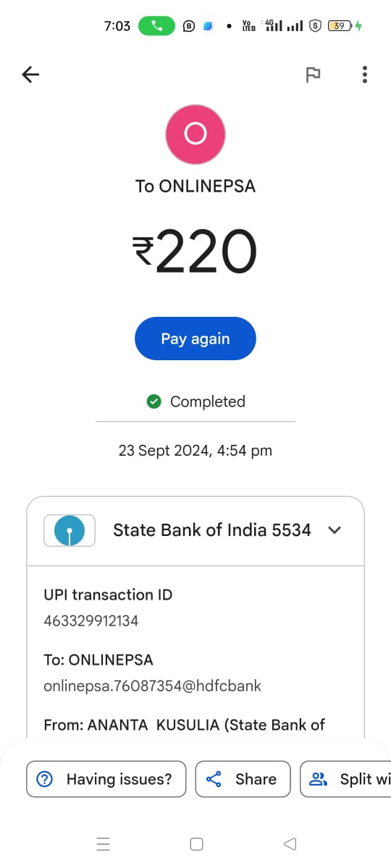Select the onlinepsa hdfcbank UPI address

(x=152, y=686)
